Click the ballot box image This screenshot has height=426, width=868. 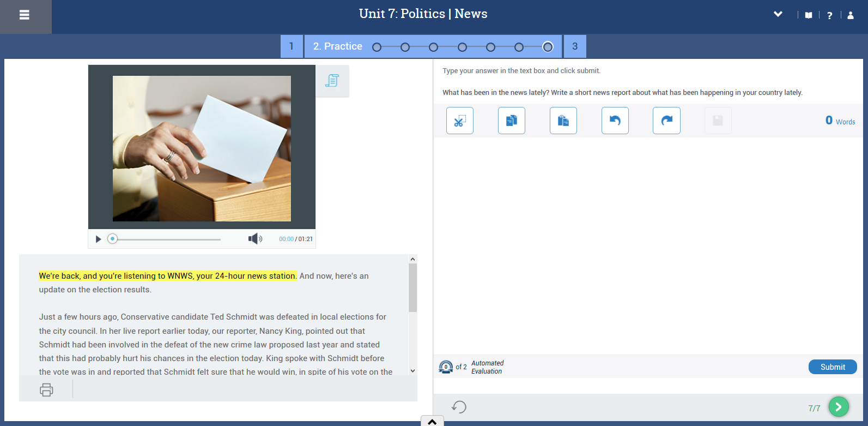[x=202, y=148]
